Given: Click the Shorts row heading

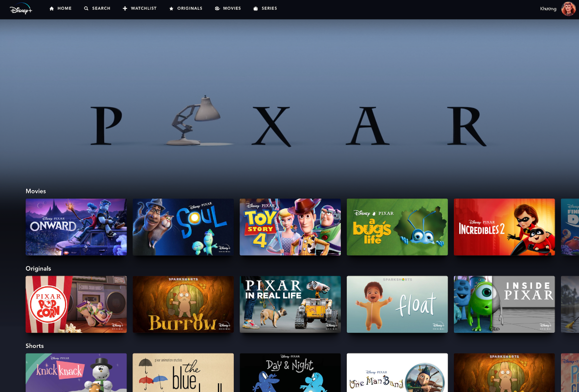Looking at the screenshot, I should tap(35, 346).
